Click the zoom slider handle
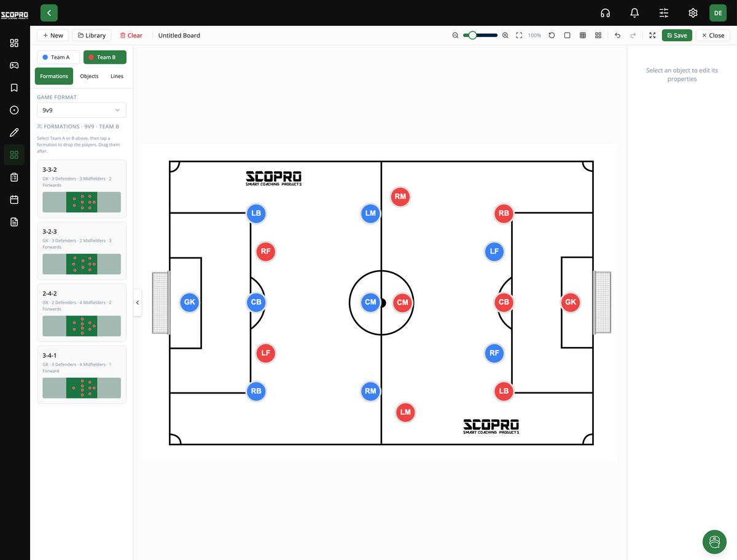Viewport: 737px width, 560px height. click(472, 36)
